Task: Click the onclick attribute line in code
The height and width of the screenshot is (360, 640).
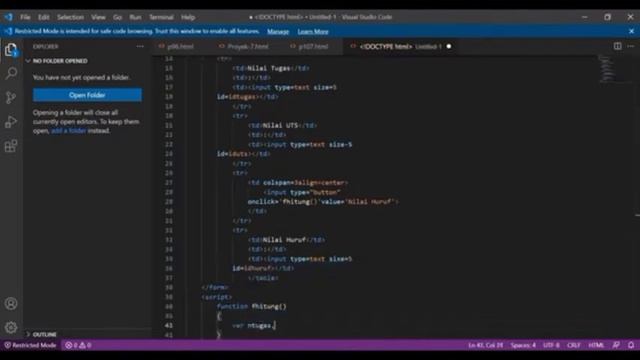Action: [x=322, y=202]
